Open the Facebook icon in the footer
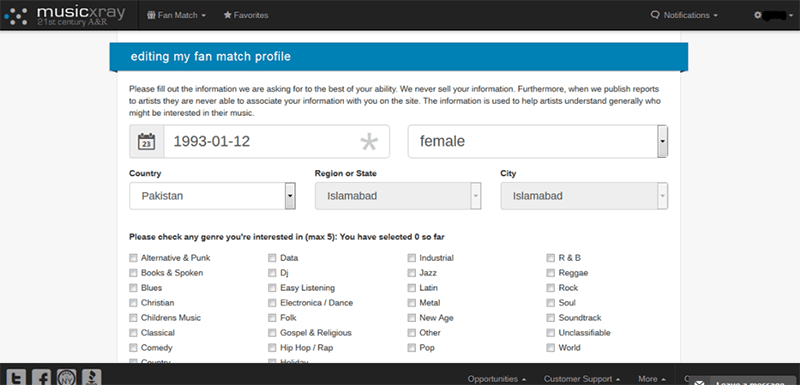The height and width of the screenshot is (385, 800). pos(41,378)
